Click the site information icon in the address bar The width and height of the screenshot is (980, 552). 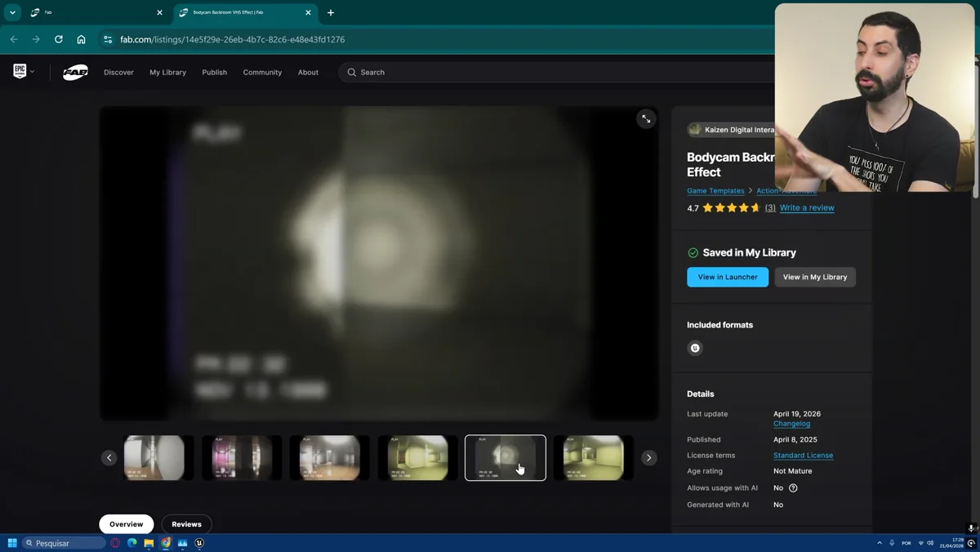click(x=109, y=38)
